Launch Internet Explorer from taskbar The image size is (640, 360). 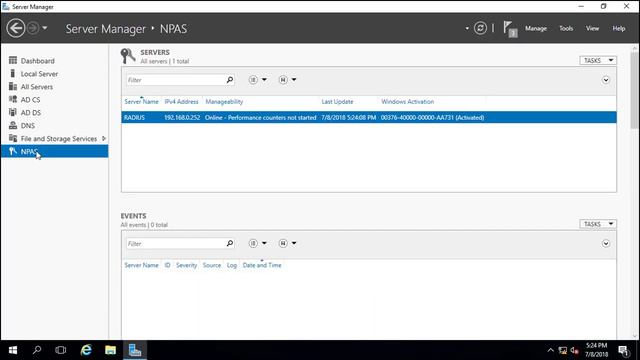coord(86,350)
